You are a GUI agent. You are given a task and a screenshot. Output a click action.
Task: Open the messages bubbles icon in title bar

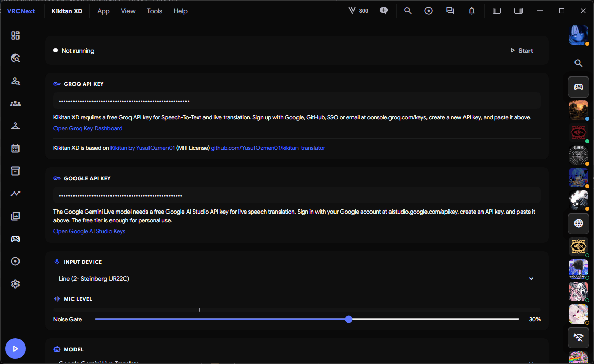click(450, 11)
